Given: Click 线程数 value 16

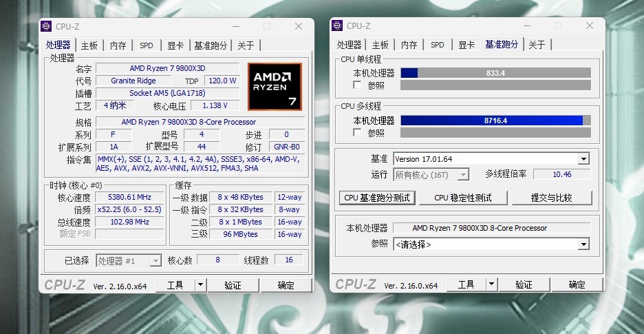Looking at the screenshot, I should click(289, 260).
